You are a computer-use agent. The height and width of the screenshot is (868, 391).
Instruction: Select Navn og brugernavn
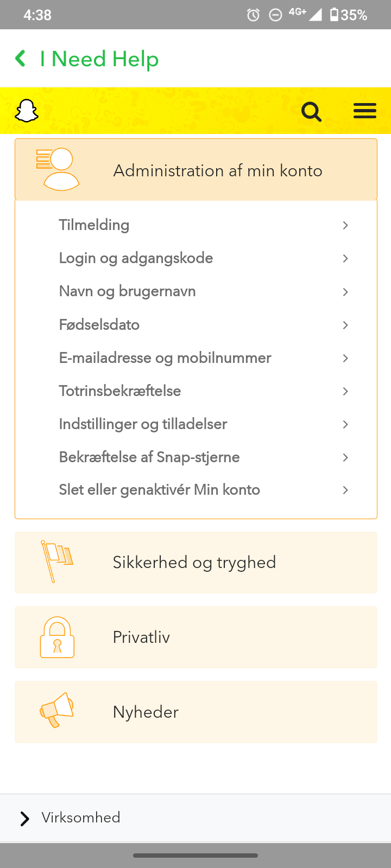[127, 291]
